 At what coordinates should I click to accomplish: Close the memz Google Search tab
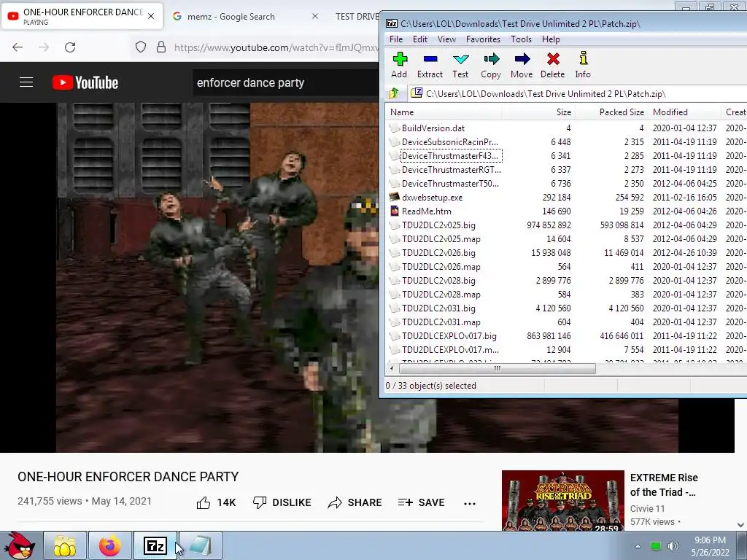click(315, 16)
